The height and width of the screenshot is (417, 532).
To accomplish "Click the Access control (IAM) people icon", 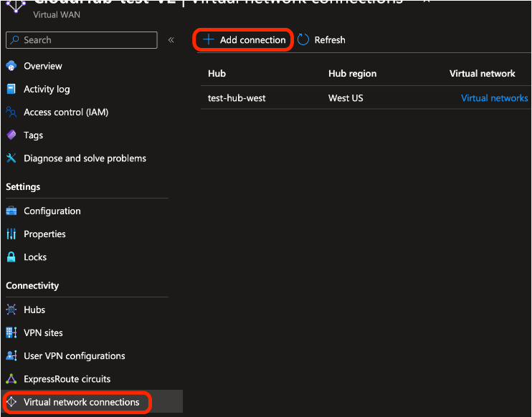I will coord(11,112).
